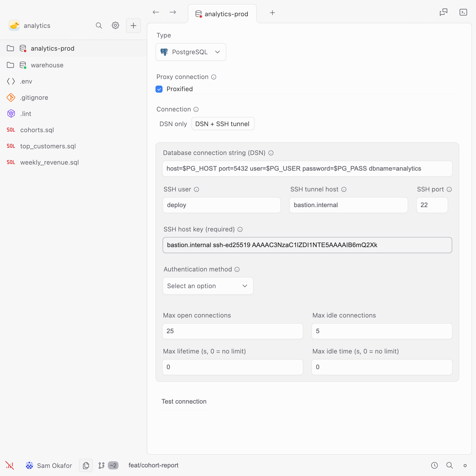
Task: Click the info icon beside the Connection label
Action: pyautogui.click(x=196, y=109)
